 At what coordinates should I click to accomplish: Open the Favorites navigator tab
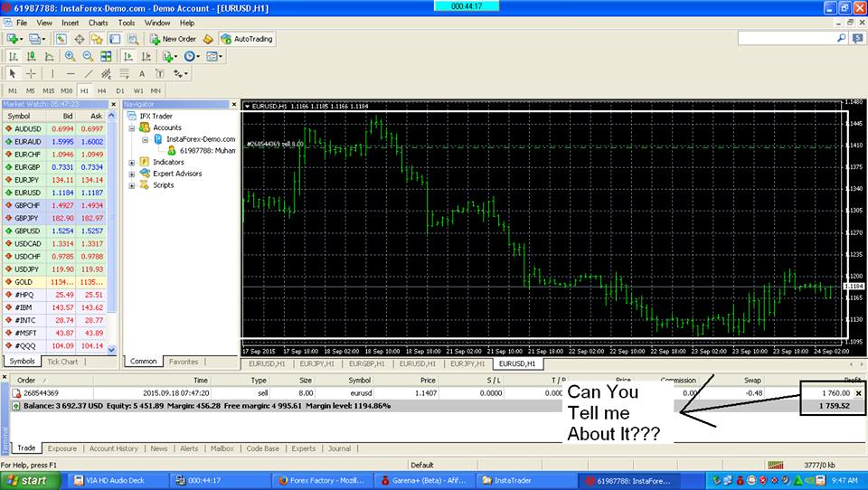pos(184,362)
